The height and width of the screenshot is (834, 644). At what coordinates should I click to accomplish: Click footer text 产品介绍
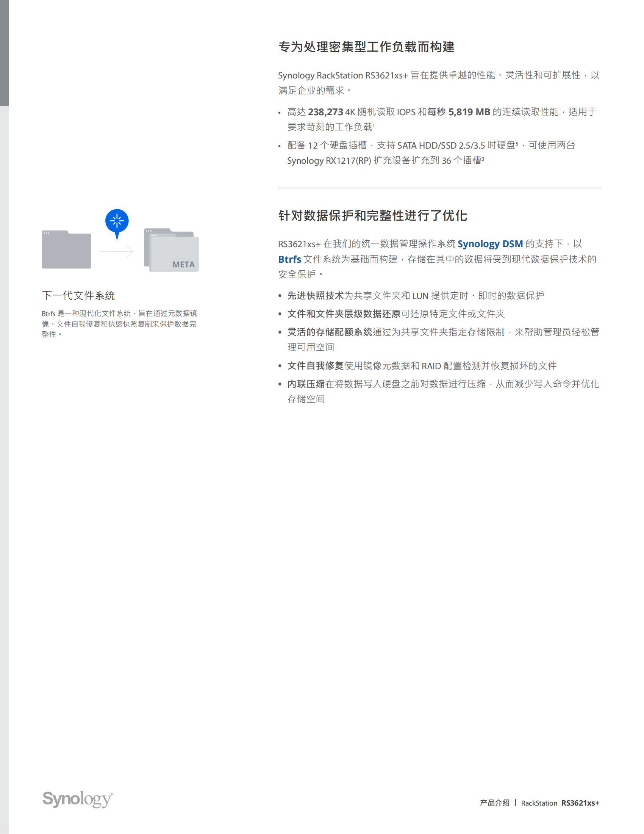(494, 803)
